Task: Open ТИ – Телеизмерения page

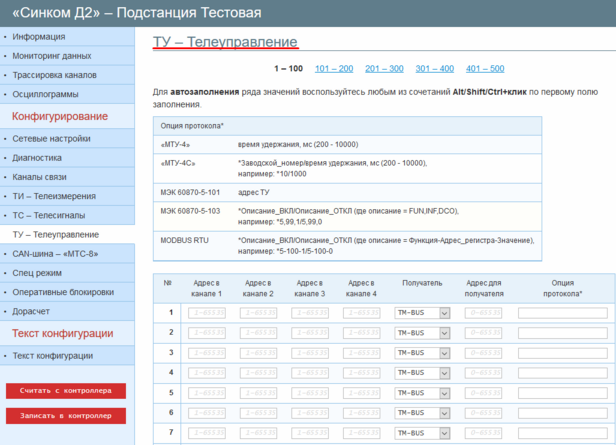Action: (56, 196)
